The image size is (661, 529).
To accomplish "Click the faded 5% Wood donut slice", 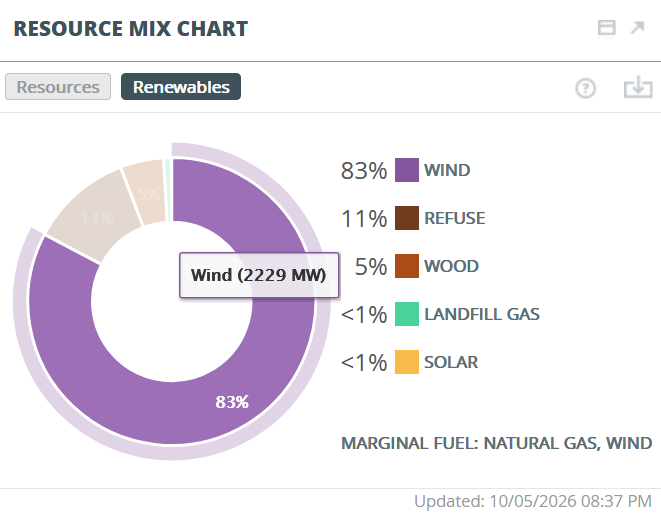I will (x=145, y=192).
